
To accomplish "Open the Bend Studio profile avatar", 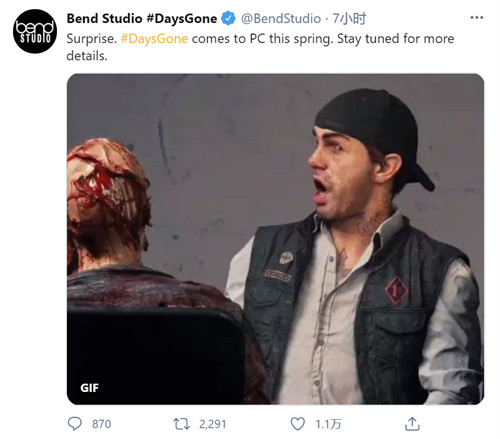I will click(x=35, y=31).
